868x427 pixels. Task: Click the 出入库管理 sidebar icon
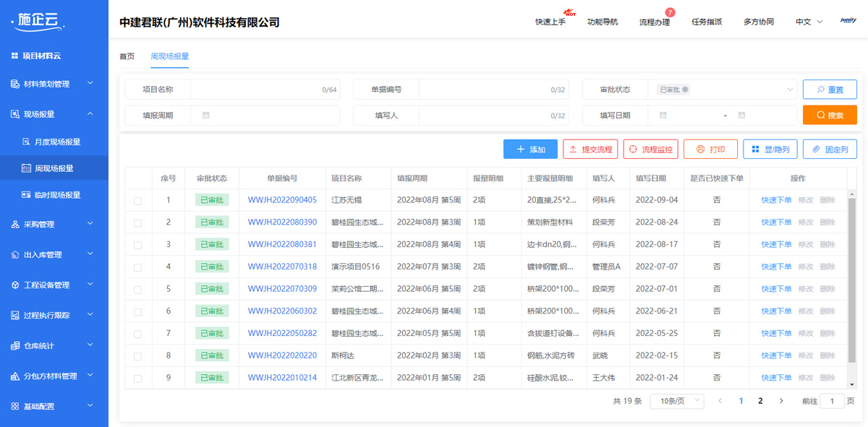click(15, 255)
